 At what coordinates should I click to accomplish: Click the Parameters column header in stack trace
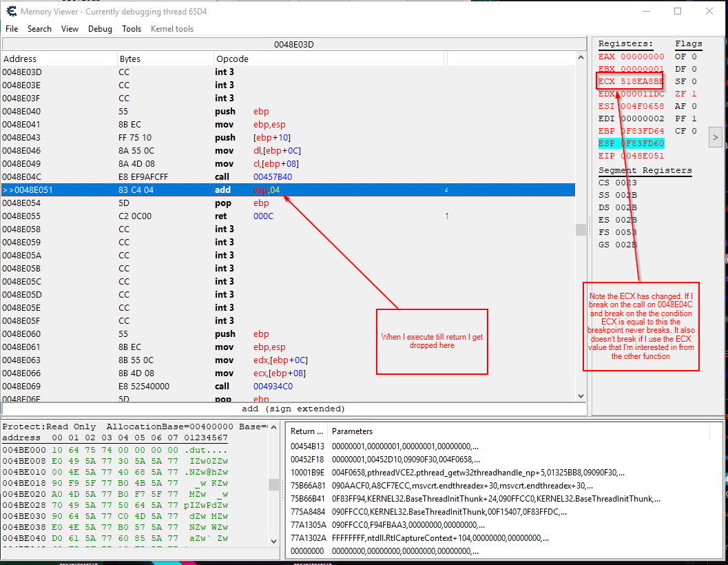point(352,431)
